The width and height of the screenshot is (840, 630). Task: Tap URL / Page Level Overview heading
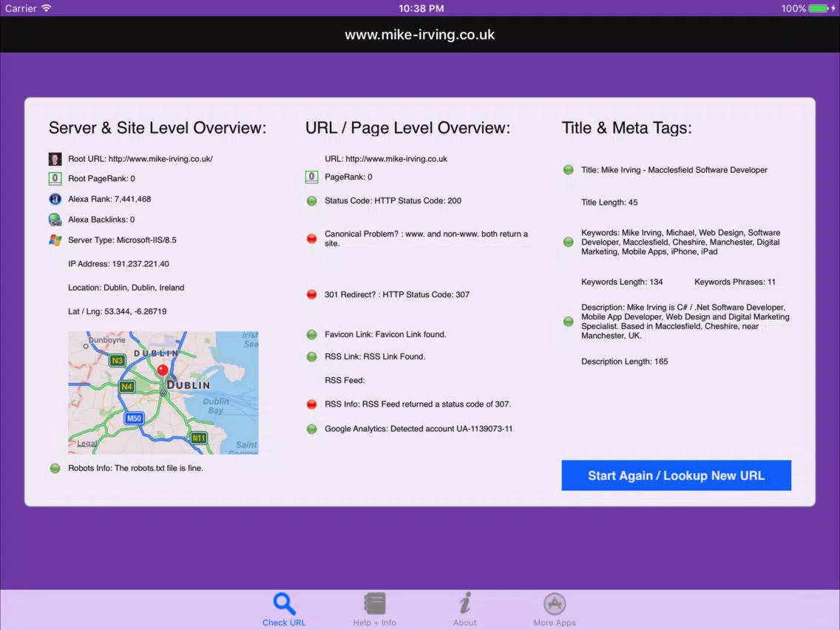(x=407, y=128)
